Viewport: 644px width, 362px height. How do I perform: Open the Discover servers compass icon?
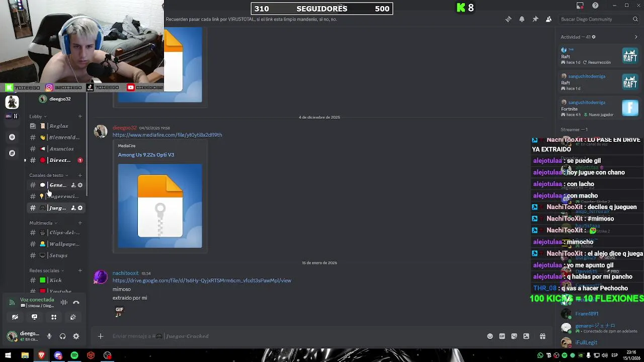[x=12, y=153]
